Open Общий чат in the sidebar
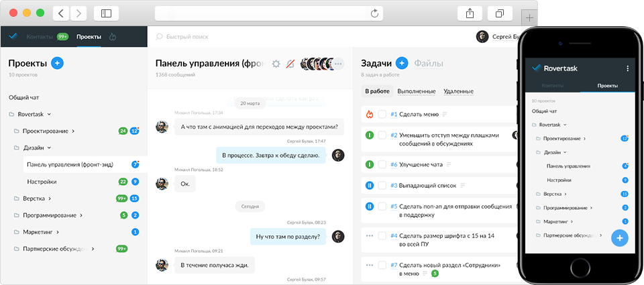This screenshot has width=644, height=285. [23, 97]
